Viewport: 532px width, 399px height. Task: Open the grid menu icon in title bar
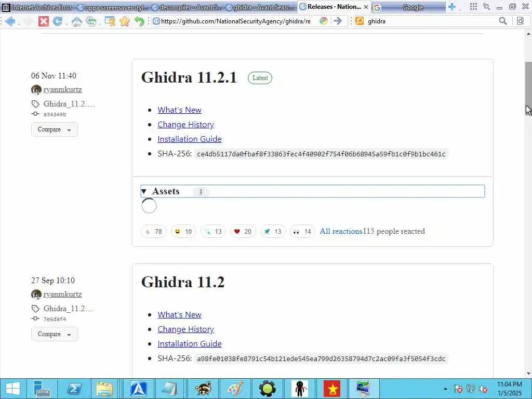(473, 6)
